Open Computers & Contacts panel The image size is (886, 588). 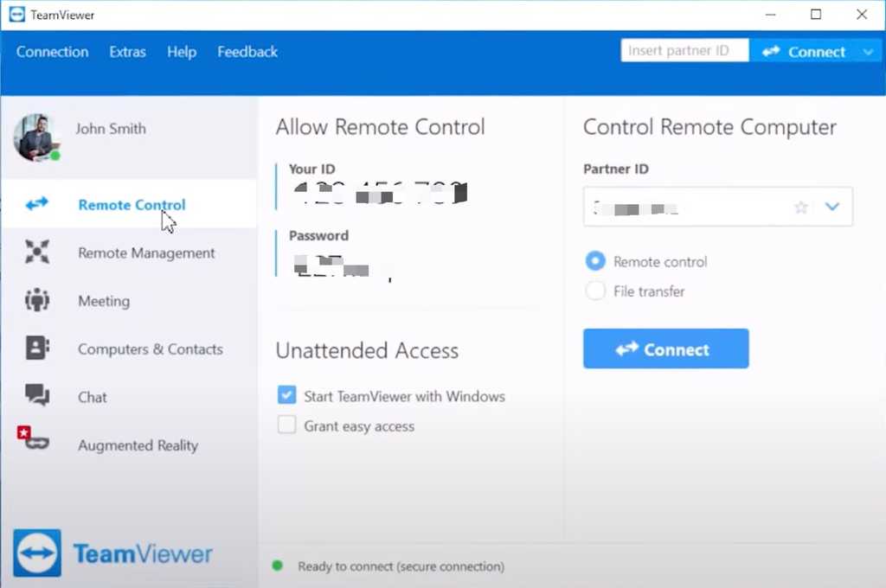click(35, 348)
